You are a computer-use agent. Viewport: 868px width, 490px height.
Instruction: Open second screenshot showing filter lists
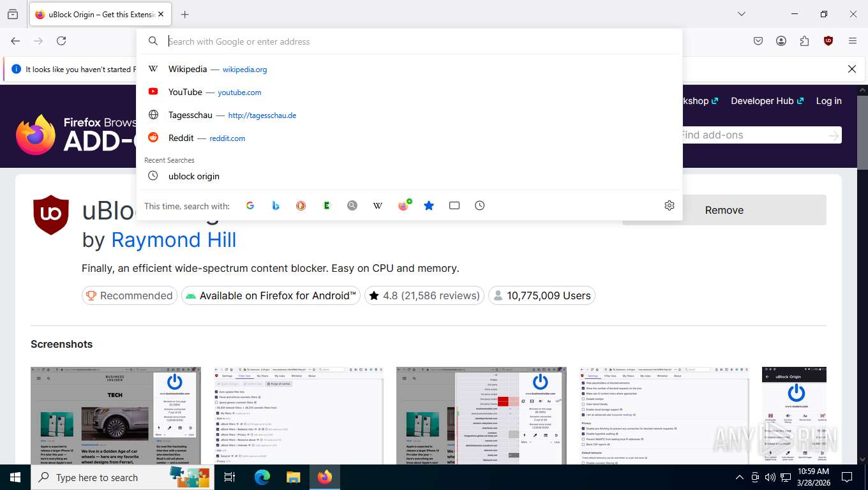coord(299,415)
